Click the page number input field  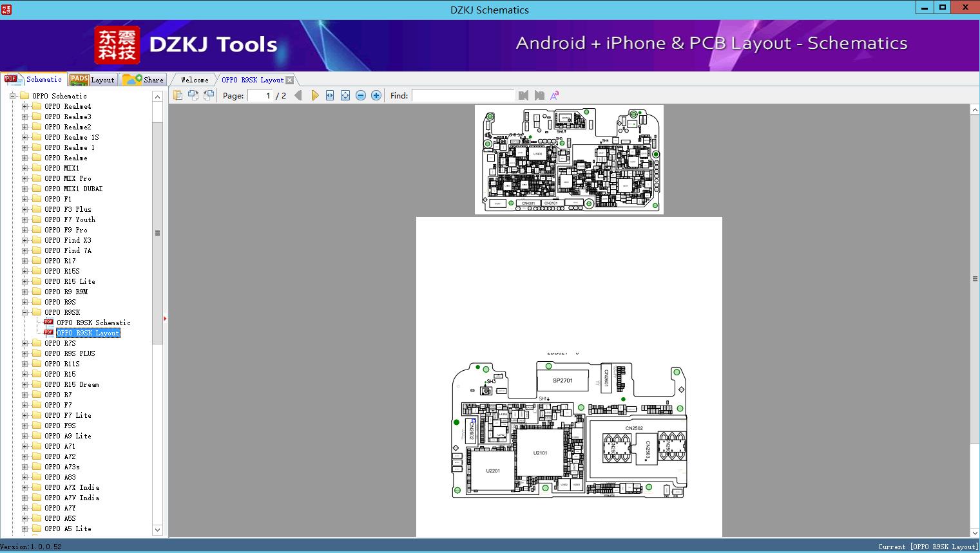[x=260, y=95]
